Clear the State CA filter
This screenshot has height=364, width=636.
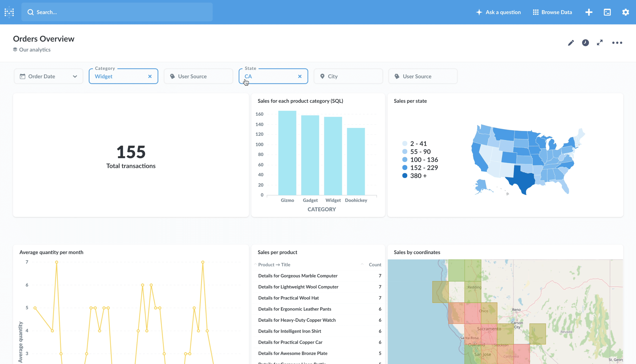coord(300,76)
